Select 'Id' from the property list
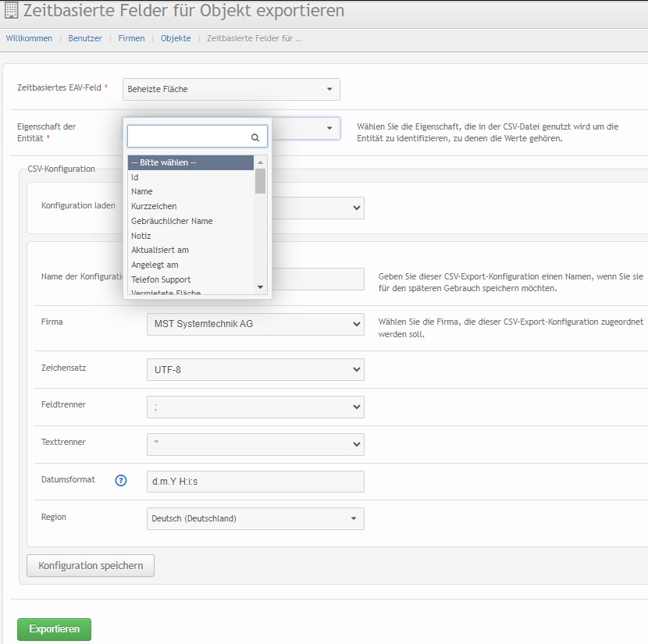The image size is (648, 644). point(190,177)
